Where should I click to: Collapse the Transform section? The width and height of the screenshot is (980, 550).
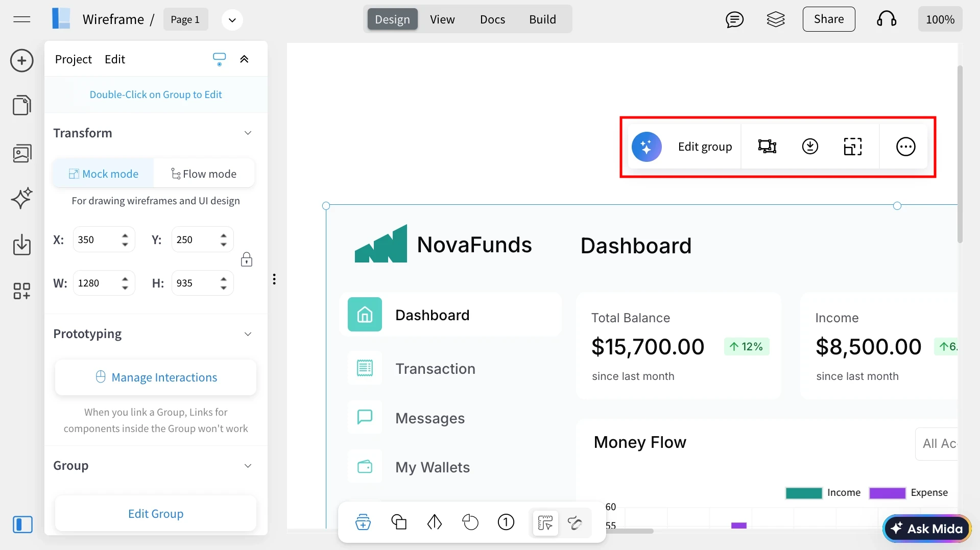pyautogui.click(x=248, y=133)
